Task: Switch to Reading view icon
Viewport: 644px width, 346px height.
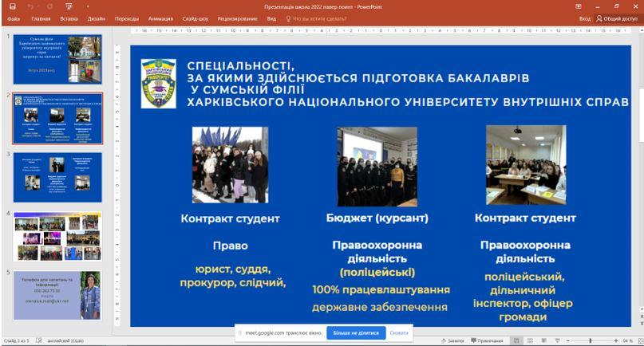Action: click(x=543, y=340)
